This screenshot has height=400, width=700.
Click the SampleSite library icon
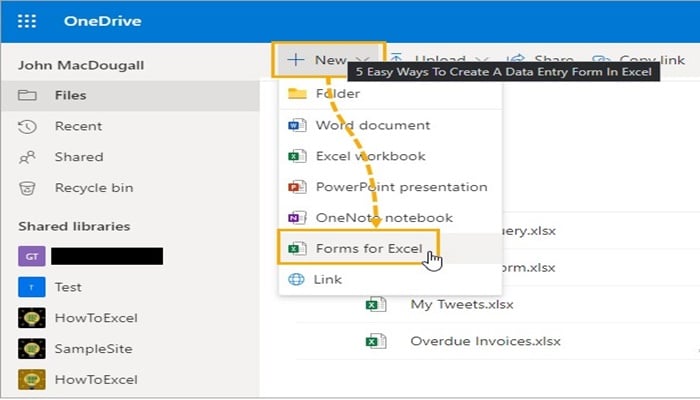32,349
